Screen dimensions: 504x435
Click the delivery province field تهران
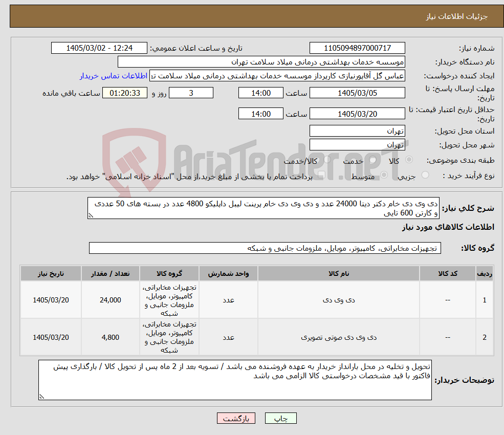(x=357, y=131)
